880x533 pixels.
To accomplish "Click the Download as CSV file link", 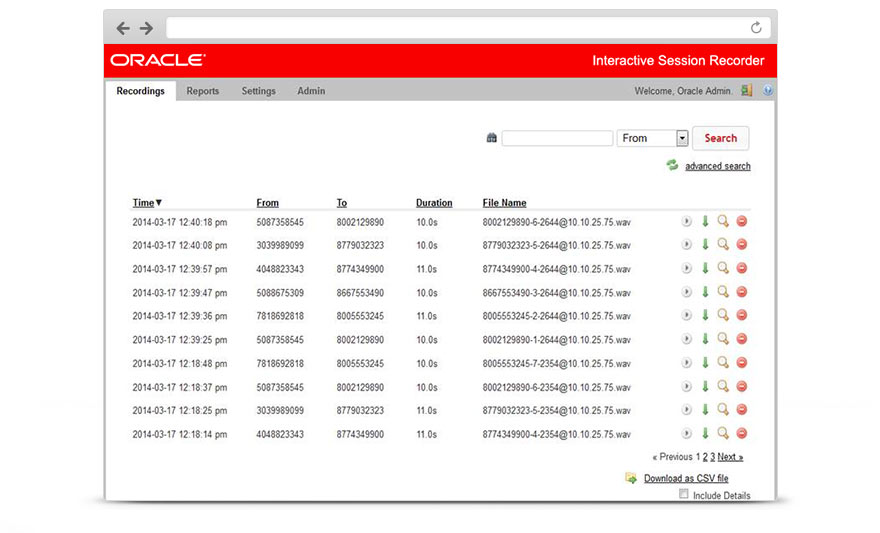I will pyautogui.click(x=686, y=478).
